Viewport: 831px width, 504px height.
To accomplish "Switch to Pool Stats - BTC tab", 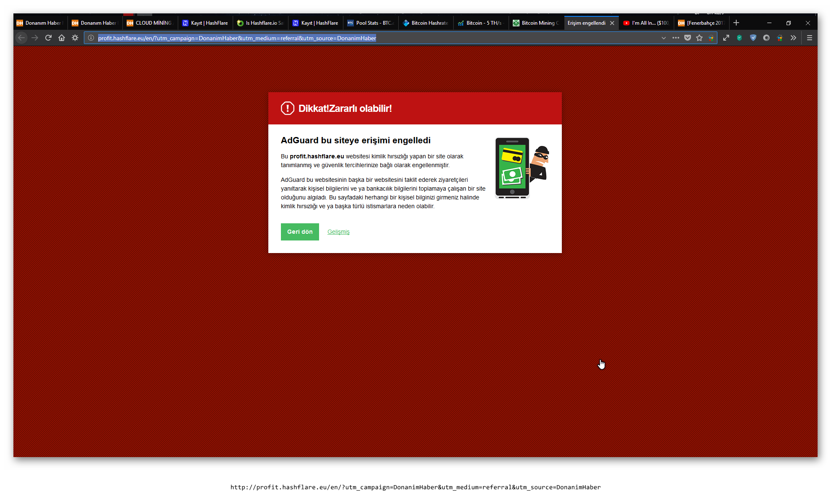I will pyautogui.click(x=371, y=23).
